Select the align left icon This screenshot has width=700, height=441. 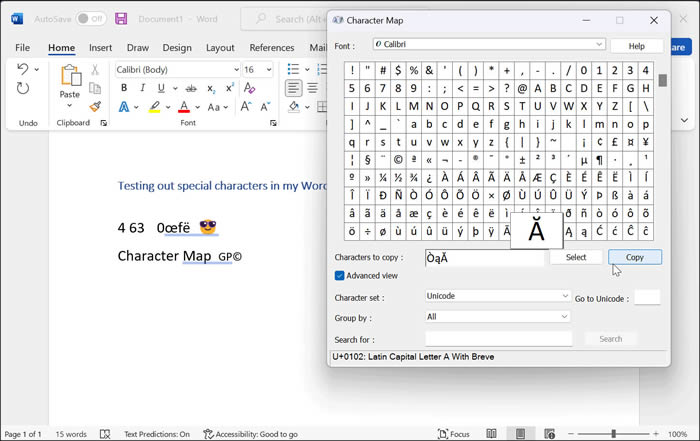[294, 88]
